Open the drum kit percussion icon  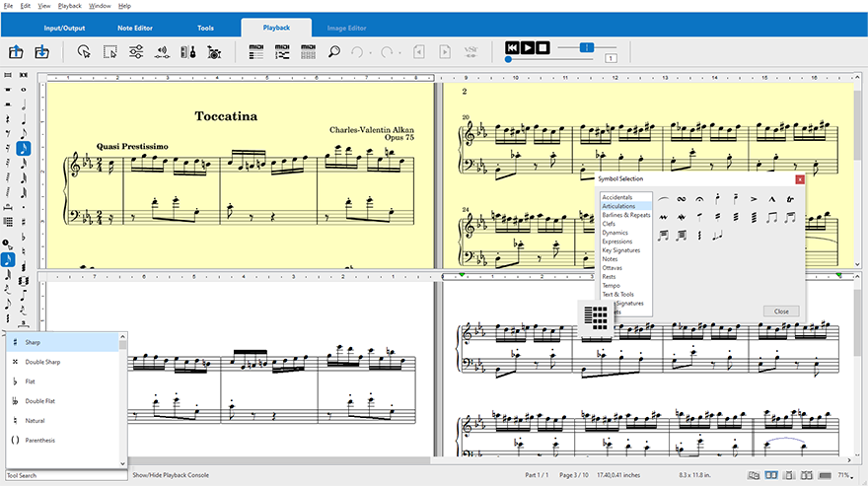pos(214,52)
